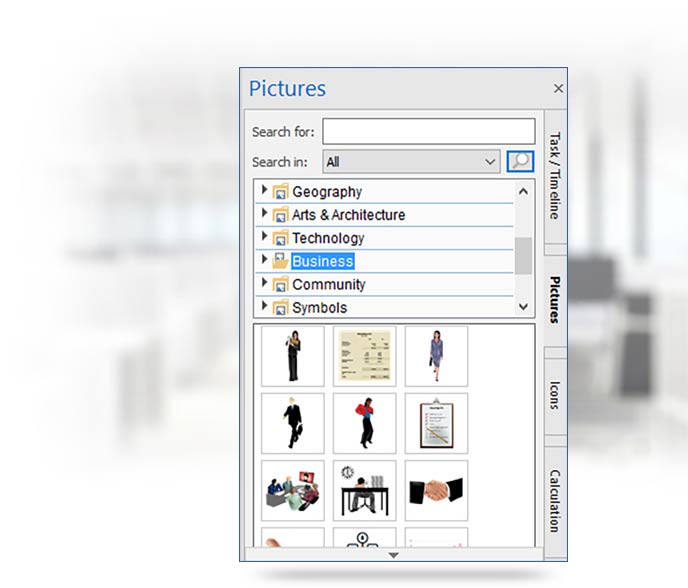Expand the Geography category
This screenshot has height=588, width=688.
coord(264,190)
